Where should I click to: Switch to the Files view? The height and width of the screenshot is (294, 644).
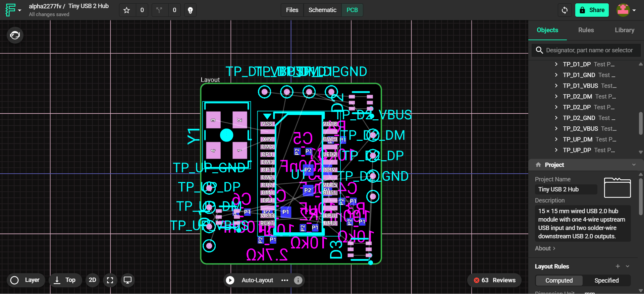[292, 10]
